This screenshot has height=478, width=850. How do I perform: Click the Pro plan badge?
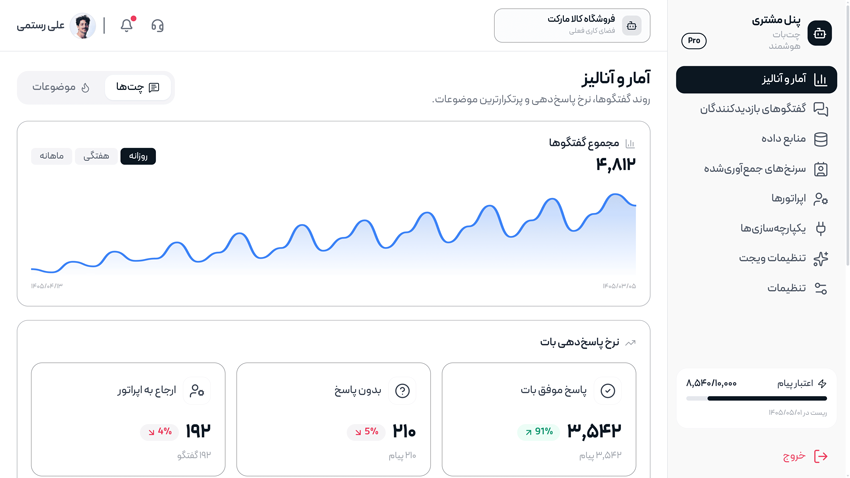click(694, 41)
